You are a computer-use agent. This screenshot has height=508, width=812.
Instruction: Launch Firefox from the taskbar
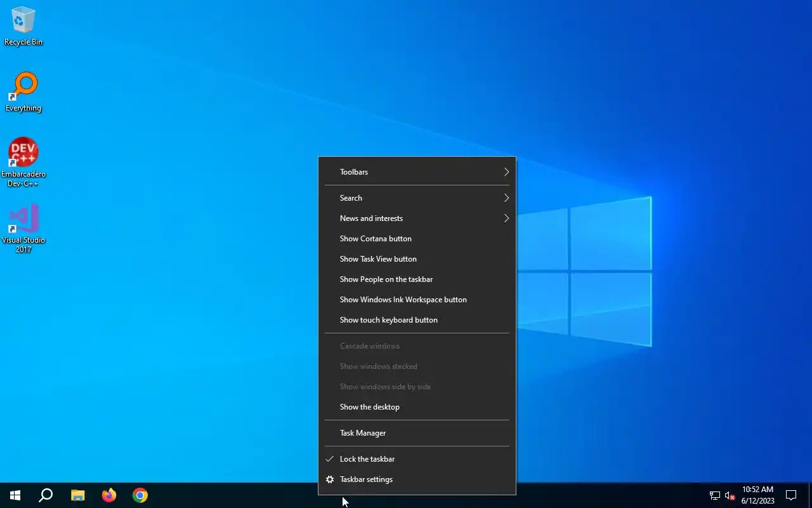click(109, 495)
